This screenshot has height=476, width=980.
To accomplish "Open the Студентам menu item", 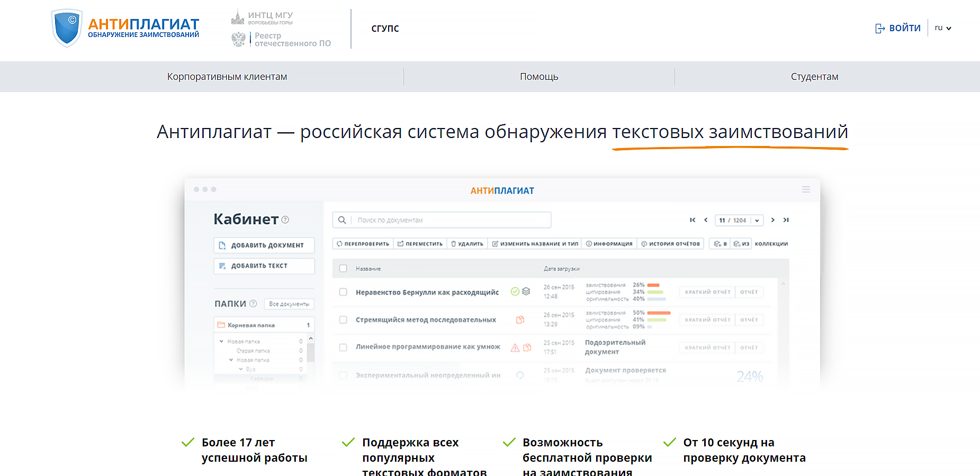I will click(x=814, y=77).
